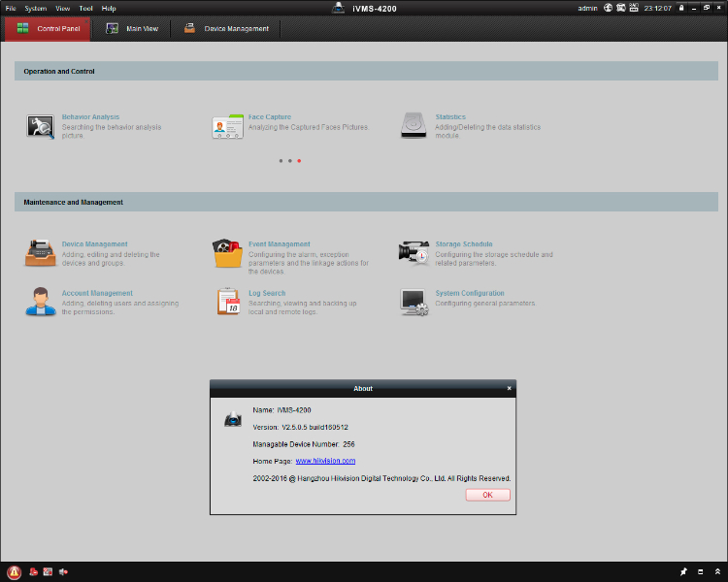The image size is (728, 582).
Task: Click the globe network icon in title bar
Action: click(608, 8)
